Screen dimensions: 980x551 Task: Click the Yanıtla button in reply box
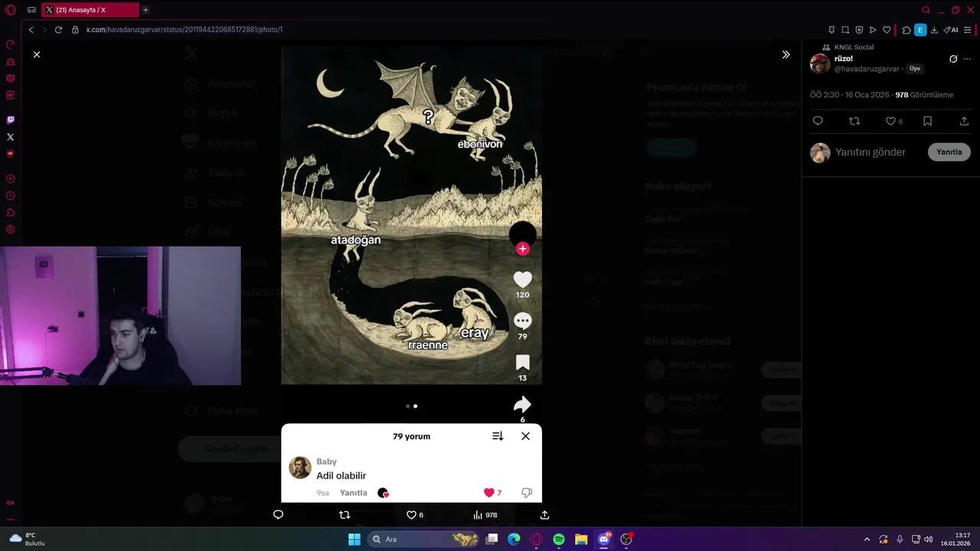pos(949,152)
